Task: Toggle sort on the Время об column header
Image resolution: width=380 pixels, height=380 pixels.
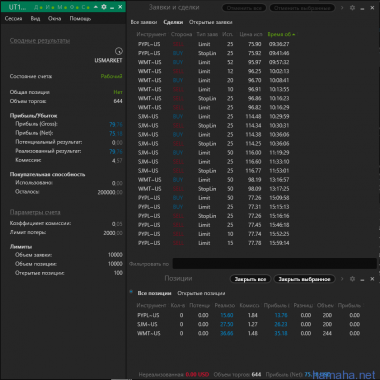Action: click(281, 34)
